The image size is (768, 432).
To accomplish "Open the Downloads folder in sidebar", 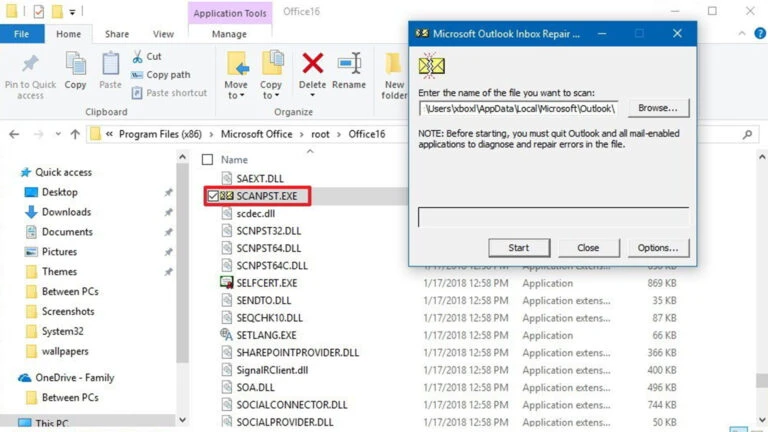I will click(x=66, y=212).
